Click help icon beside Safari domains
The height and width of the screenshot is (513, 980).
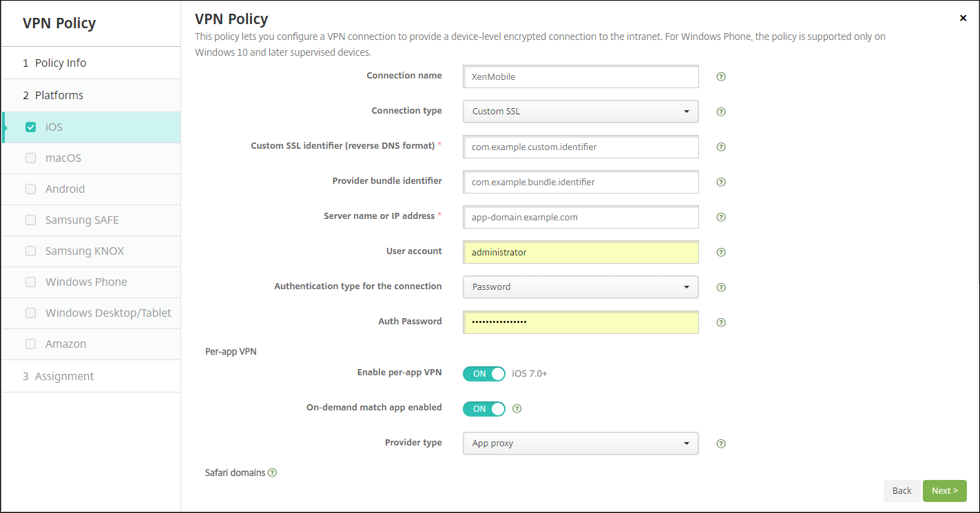coord(272,473)
